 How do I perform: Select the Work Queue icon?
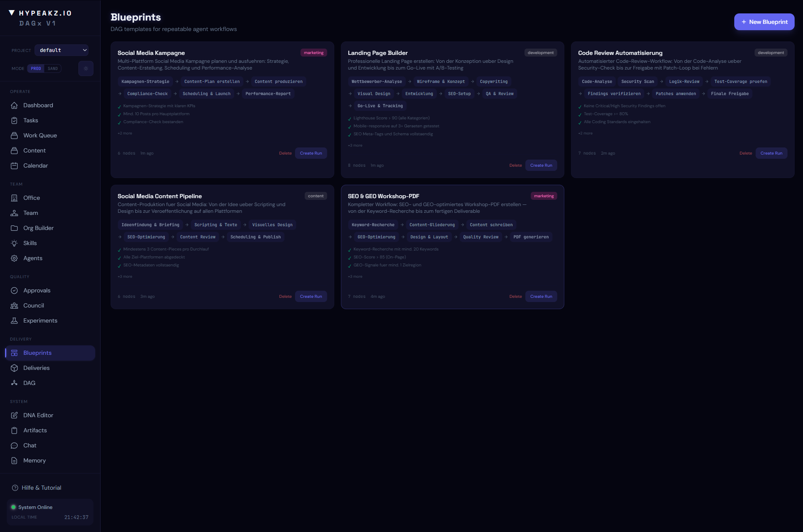click(x=14, y=135)
